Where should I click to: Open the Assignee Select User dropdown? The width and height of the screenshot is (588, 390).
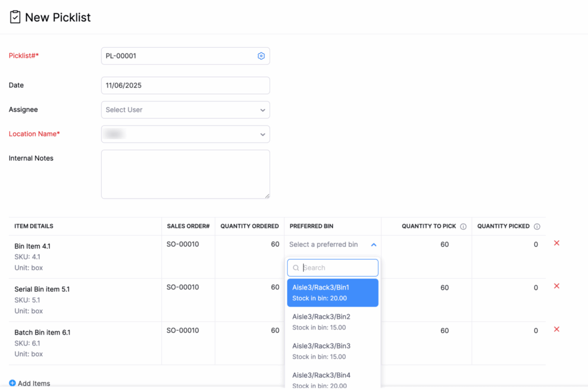[x=185, y=110]
